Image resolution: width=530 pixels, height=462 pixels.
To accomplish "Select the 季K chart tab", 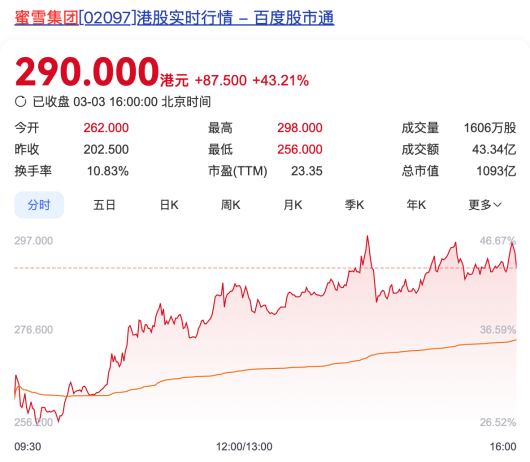I will [x=355, y=205].
